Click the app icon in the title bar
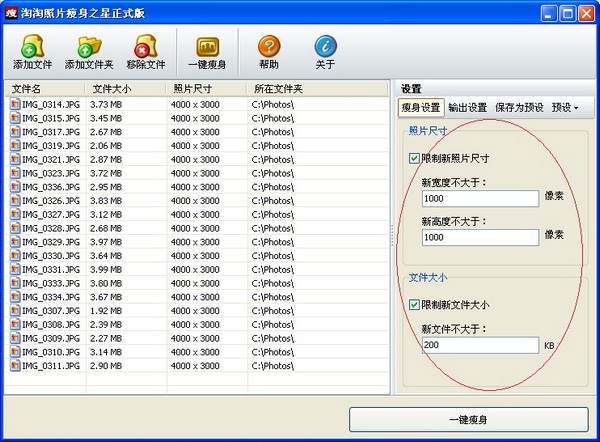 coord(12,13)
